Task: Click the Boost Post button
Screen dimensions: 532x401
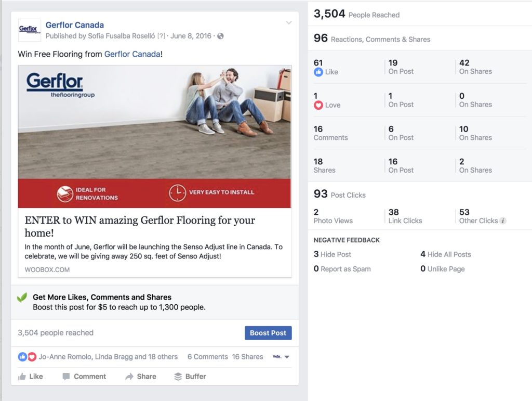Action: click(268, 333)
